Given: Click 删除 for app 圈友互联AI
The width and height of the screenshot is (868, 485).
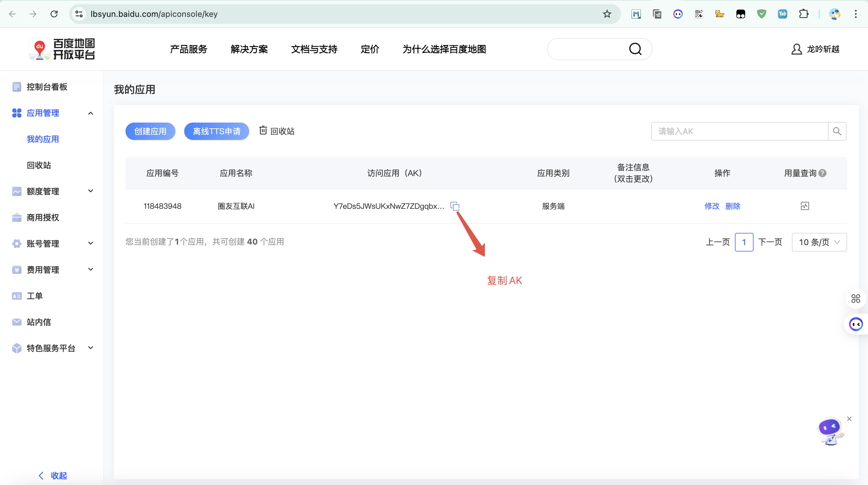Looking at the screenshot, I should pyautogui.click(x=733, y=206).
